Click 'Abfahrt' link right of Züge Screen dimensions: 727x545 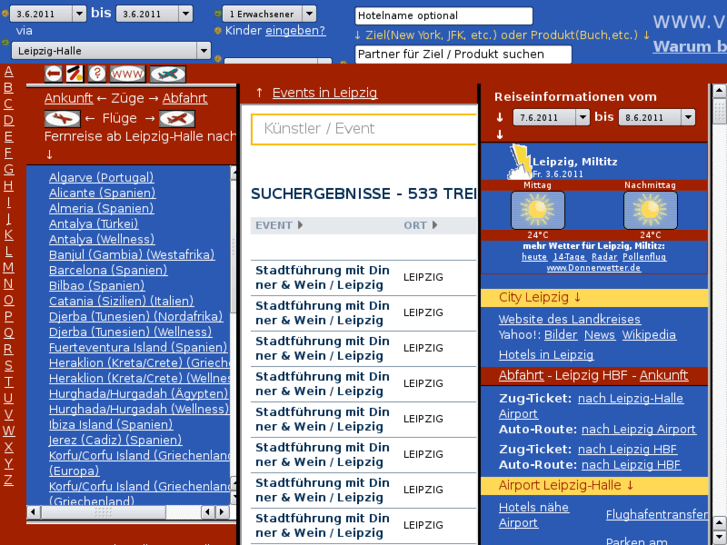(185, 98)
